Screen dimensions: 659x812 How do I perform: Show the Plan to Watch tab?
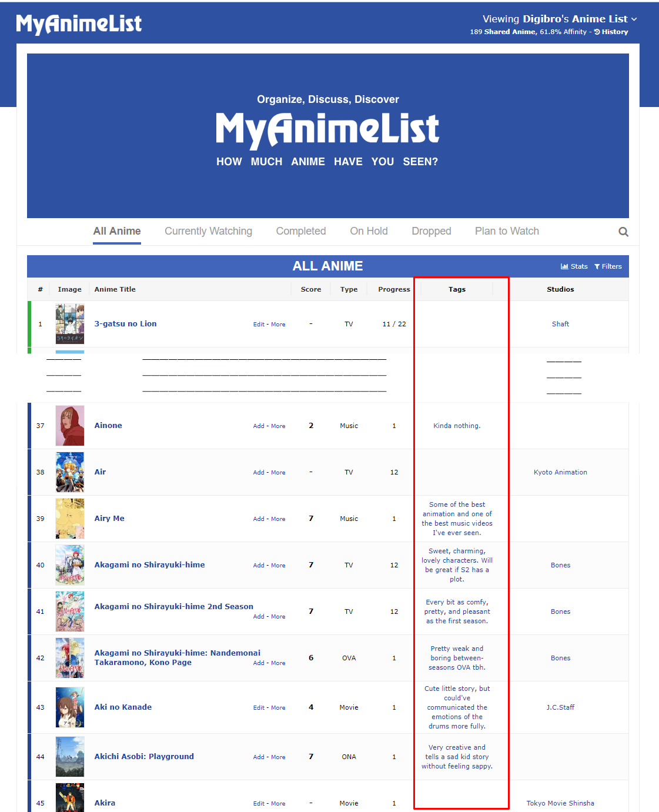coord(507,231)
